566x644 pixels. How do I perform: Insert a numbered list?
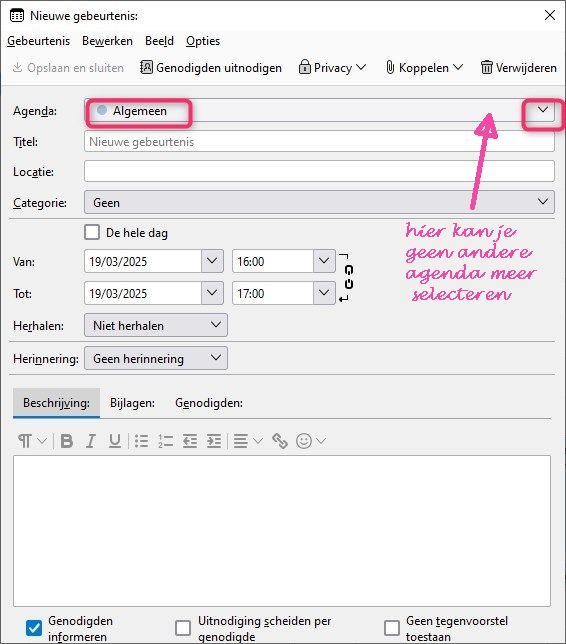tap(166, 441)
